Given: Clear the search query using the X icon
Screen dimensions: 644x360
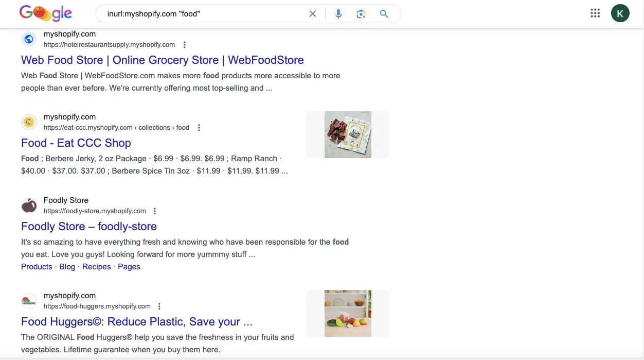Looking at the screenshot, I should tap(313, 14).
